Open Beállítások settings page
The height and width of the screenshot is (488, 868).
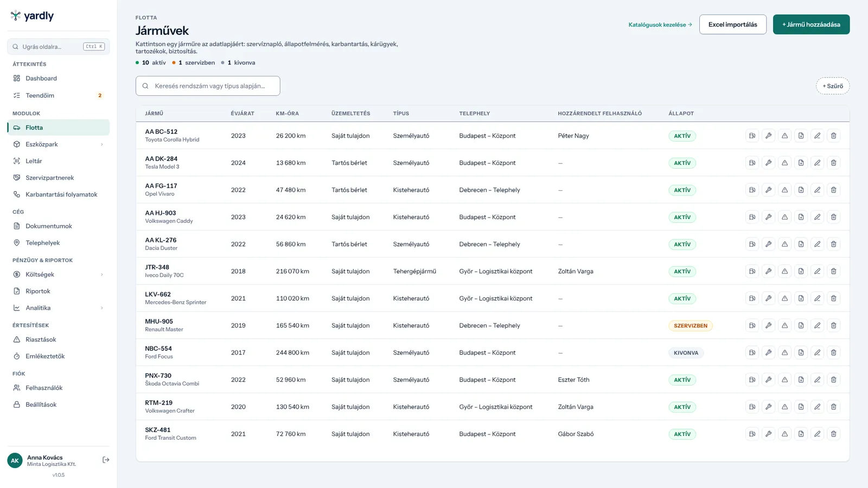tap(59, 404)
